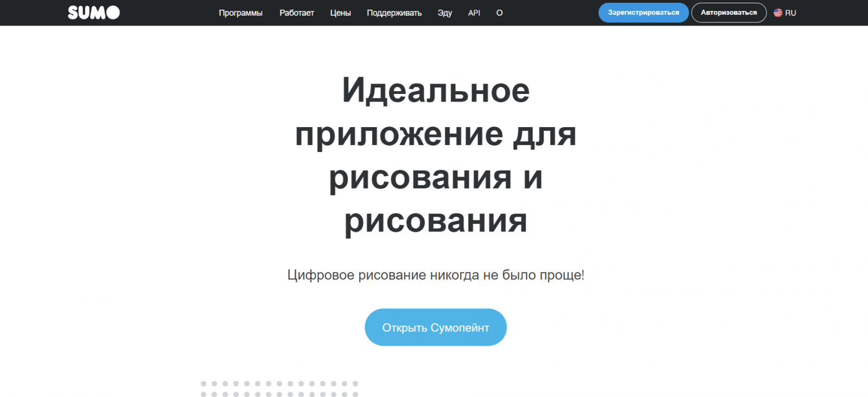Click the SUMO logo

(x=94, y=12)
